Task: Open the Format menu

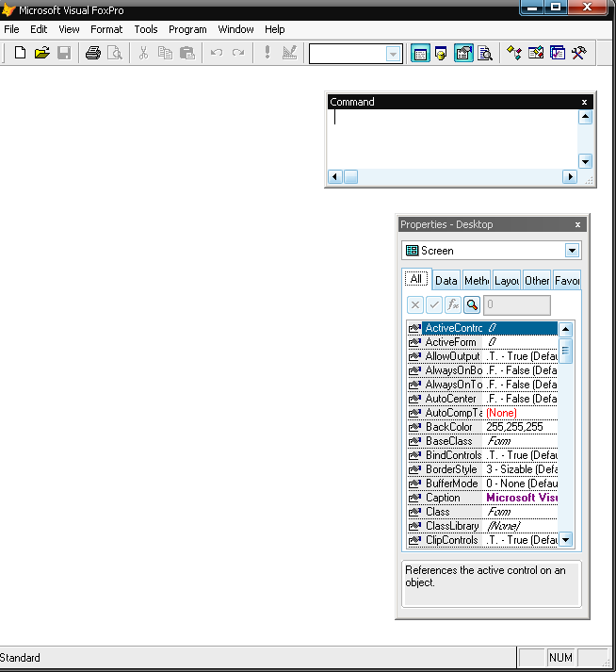Action: (106, 29)
